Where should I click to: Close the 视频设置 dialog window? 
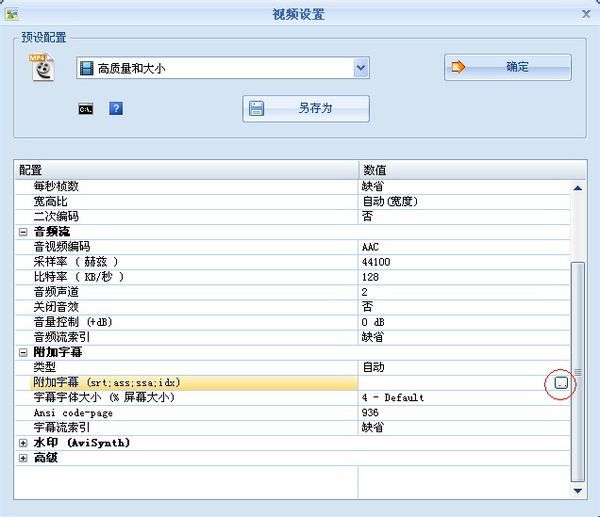pyautogui.click(x=583, y=14)
